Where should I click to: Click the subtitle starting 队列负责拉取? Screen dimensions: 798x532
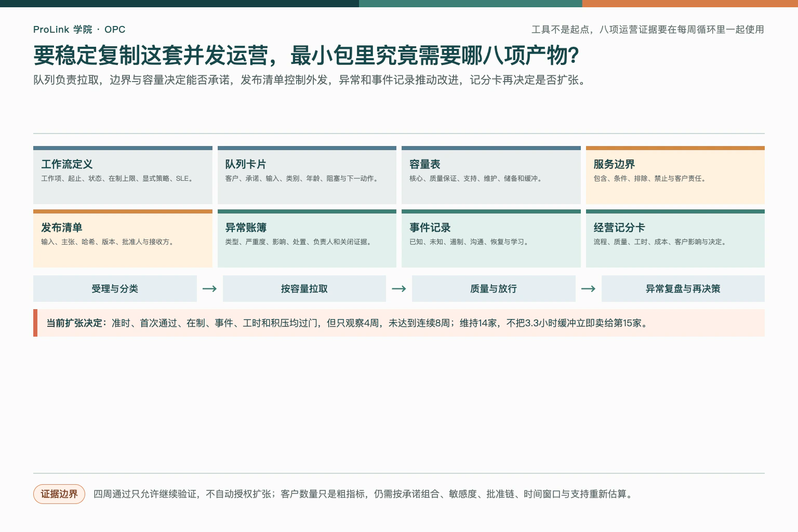pos(311,80)
